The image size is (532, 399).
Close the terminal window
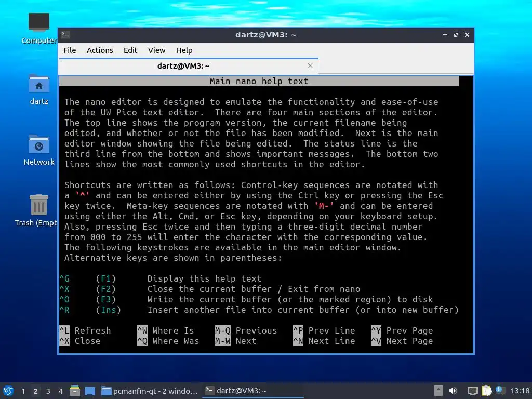coord(467,35)
